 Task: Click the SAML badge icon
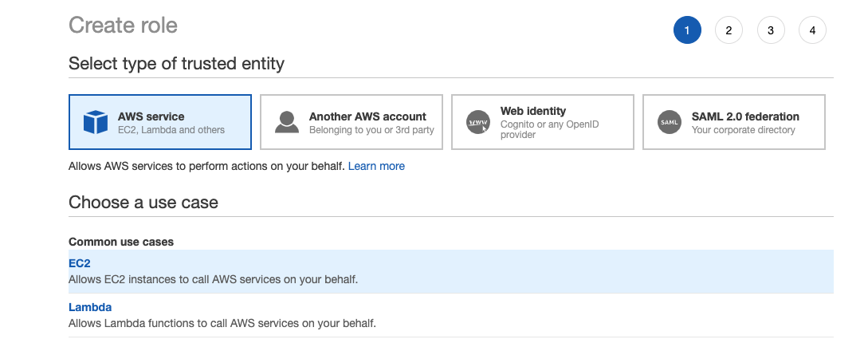[670, 123]
